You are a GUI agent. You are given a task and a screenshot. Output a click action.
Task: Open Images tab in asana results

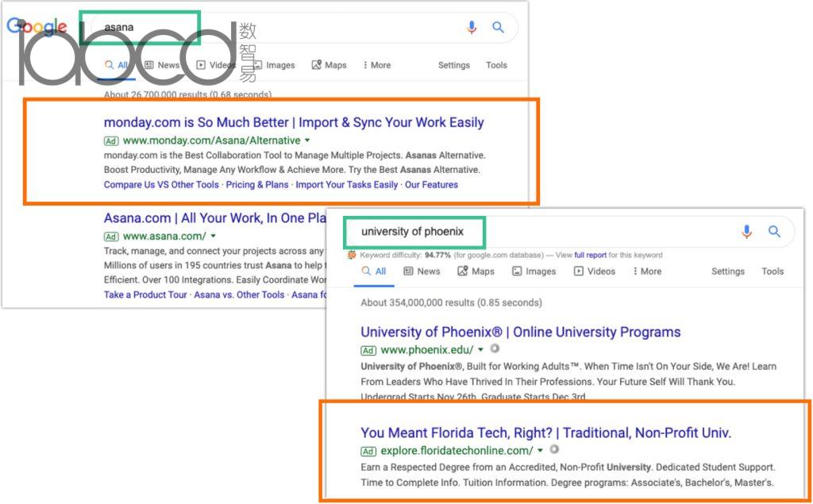pos(273,65)
